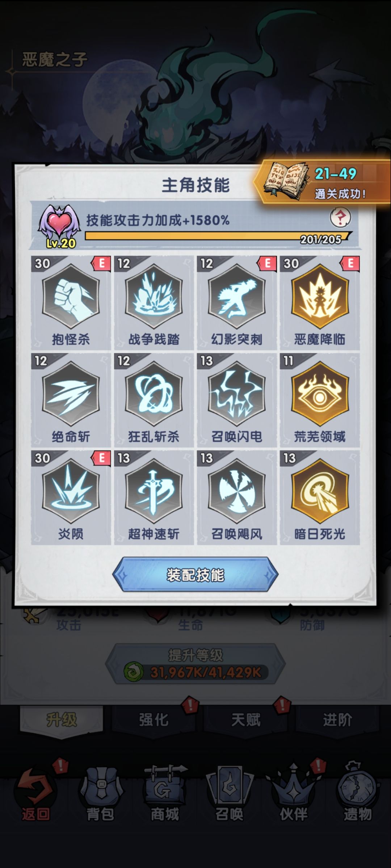Click the 装配技能 equip button

coord(195,575)
